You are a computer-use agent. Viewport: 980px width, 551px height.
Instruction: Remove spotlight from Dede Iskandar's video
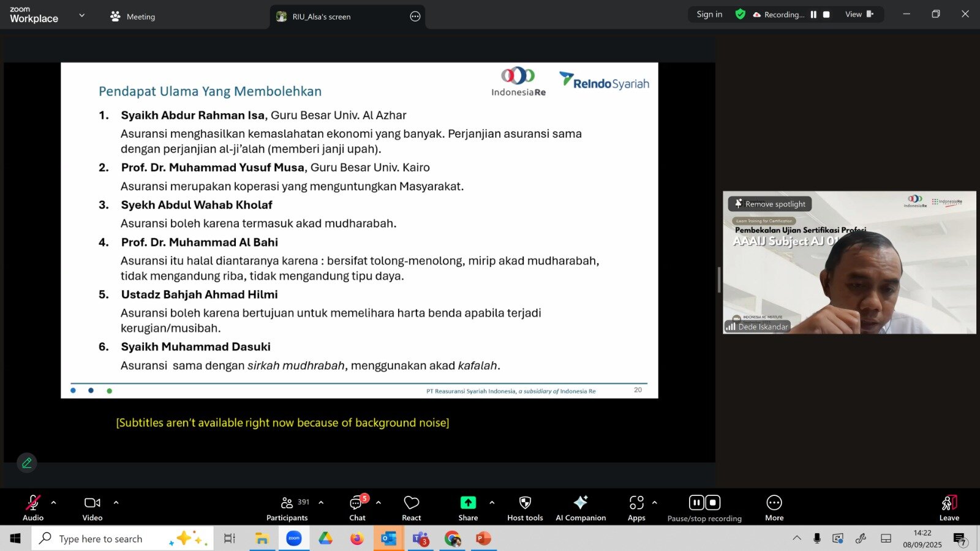tap(769, 204)
